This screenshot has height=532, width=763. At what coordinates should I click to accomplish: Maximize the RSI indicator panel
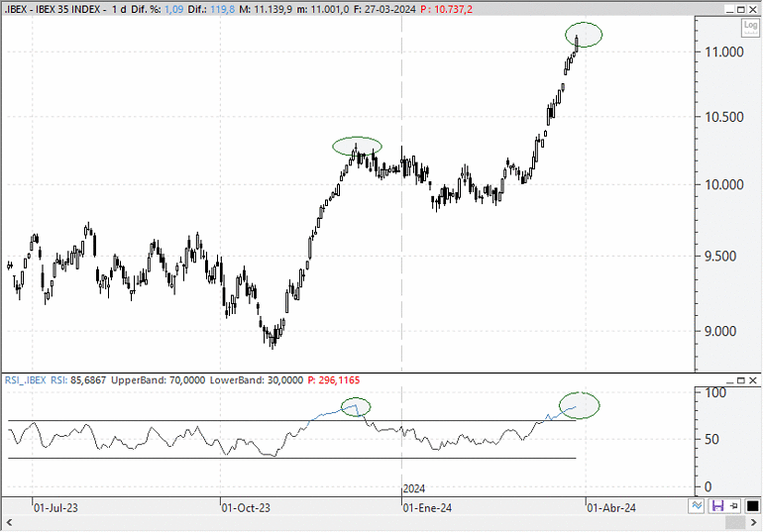point(741,380)
